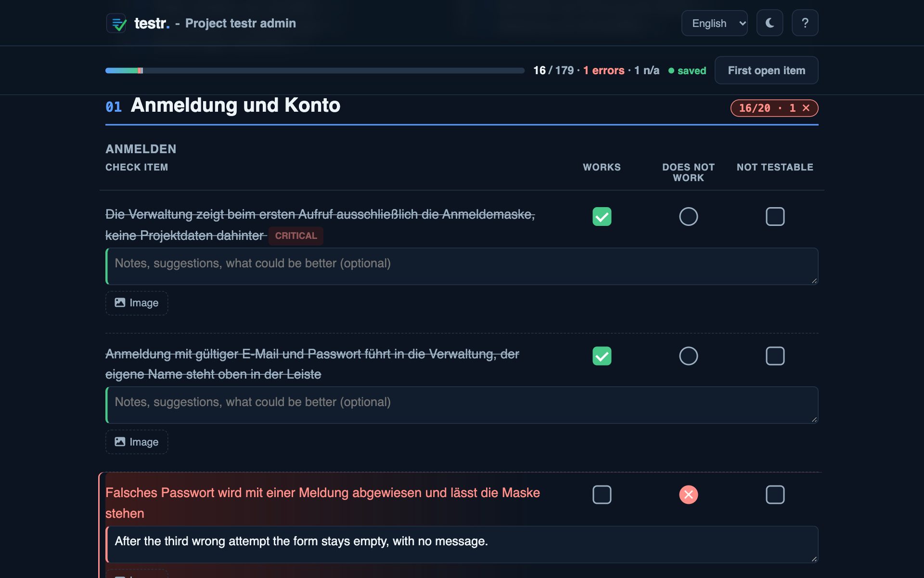Click the notes field under gültiger E-Mail item
924x578 pixels.
(462, 405)
